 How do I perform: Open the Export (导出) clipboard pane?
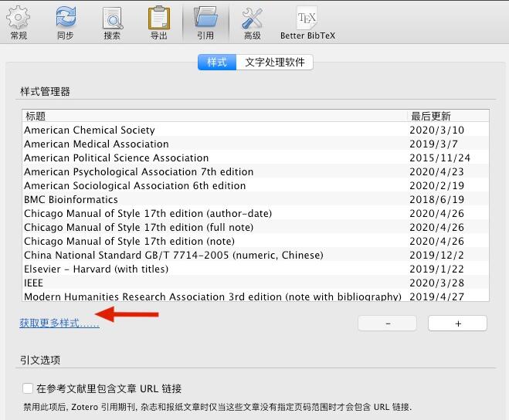159,22
